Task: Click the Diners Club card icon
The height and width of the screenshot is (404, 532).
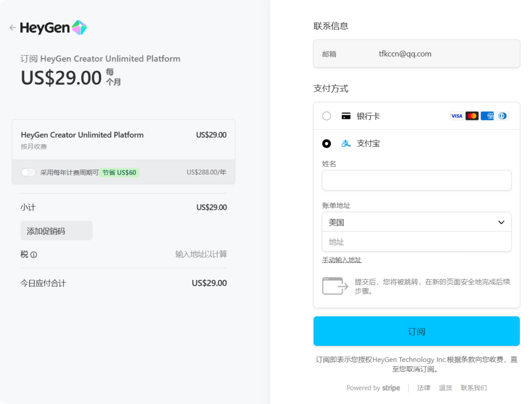Action: click(502, 116)
